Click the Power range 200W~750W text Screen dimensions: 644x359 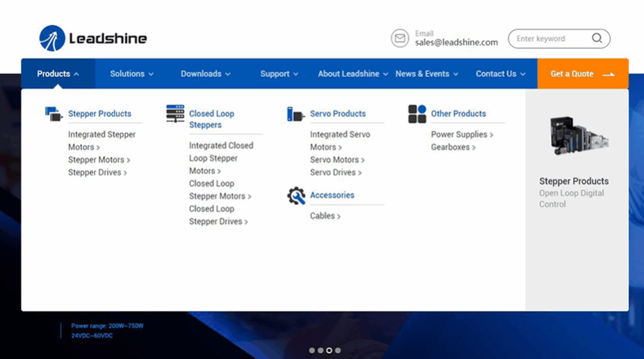(x=107, y=325)
